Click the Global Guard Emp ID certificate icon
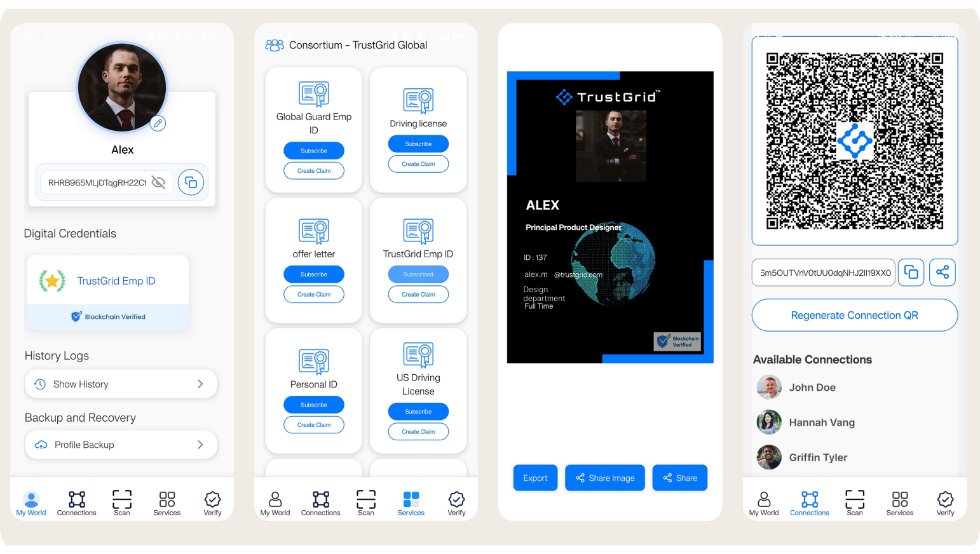This screenshot has width=980, height=554. pyautogui.click(x=314, y=94)
